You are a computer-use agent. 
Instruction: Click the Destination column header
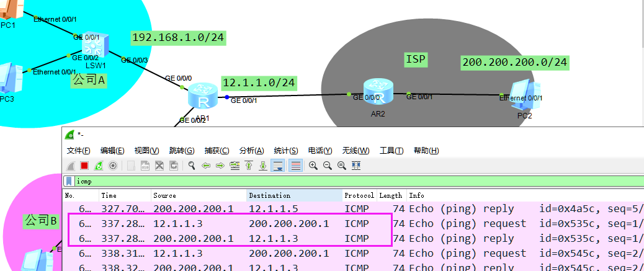point(269,195)
